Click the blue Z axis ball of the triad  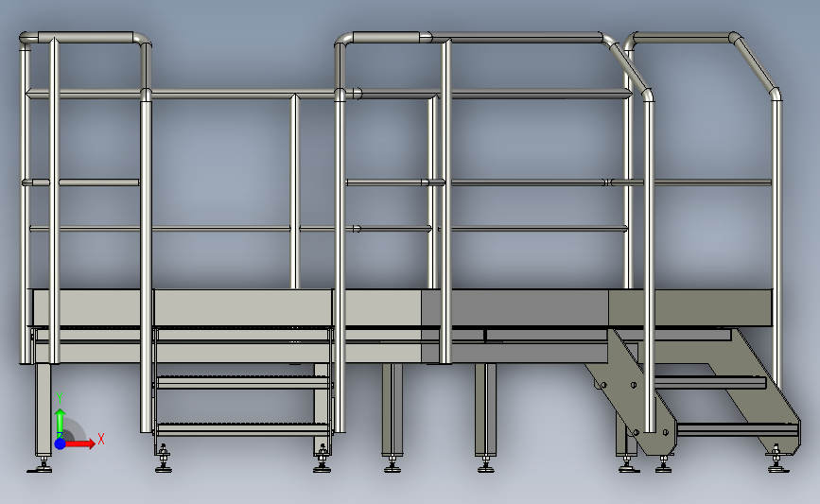click(x=61, y=443)
